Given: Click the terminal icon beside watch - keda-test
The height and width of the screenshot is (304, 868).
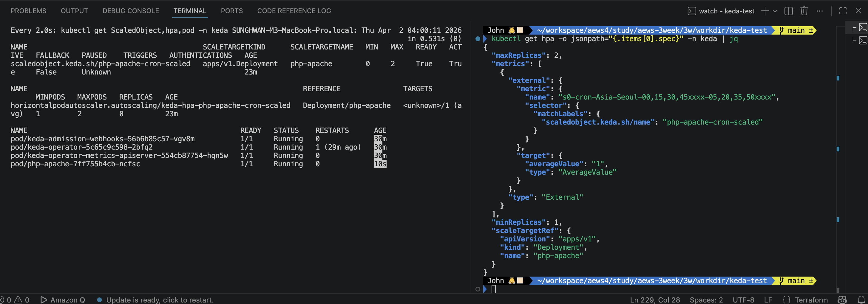Looking at the screenshot, I should tap(691, 11).
